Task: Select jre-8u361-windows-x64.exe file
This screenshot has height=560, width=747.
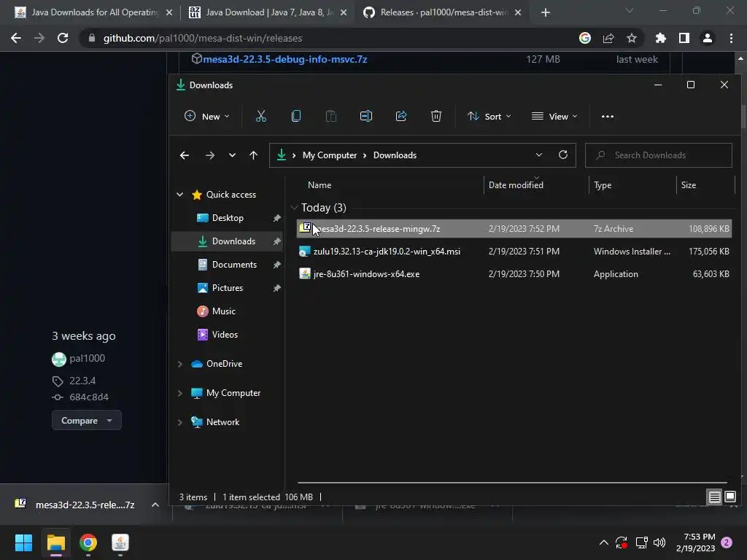Action: (514, 274)
